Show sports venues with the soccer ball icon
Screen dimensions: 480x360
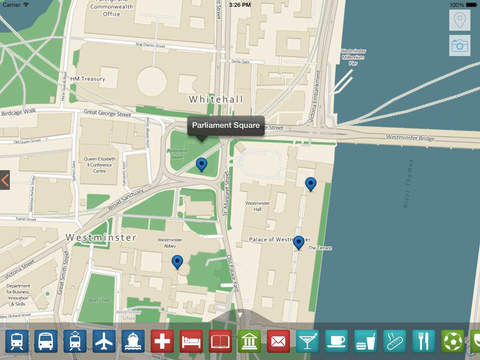tap(453, 341)
